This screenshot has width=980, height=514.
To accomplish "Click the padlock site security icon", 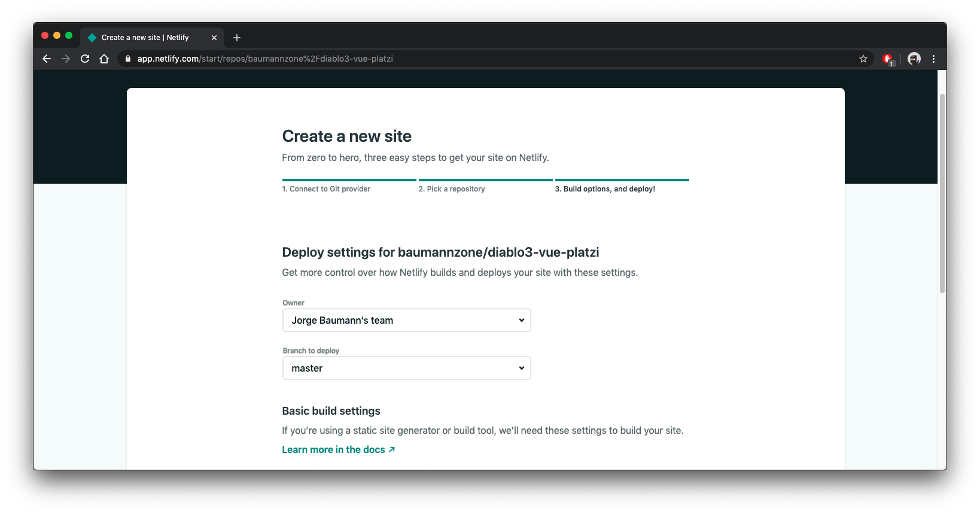I will tap(127, 59).
